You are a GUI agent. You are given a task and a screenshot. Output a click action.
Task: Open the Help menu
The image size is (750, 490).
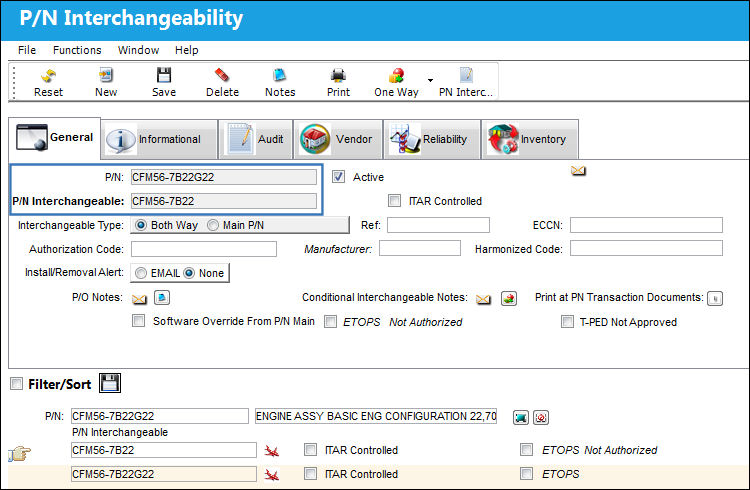coord(187,50)
